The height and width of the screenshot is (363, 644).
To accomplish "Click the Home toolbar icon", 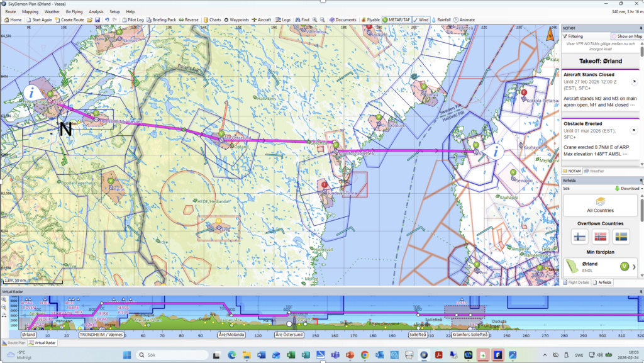I will (x=13, y=20).
